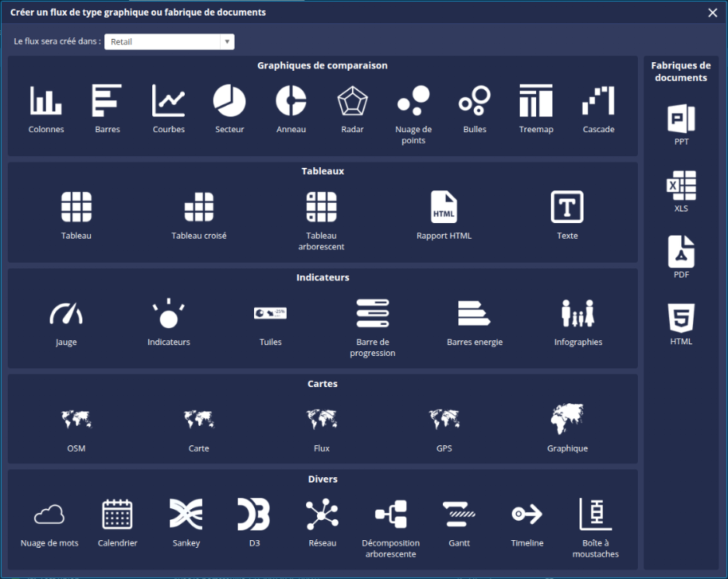Choose the OSM map icon
728x579 pixels.
tap(76, 420)
